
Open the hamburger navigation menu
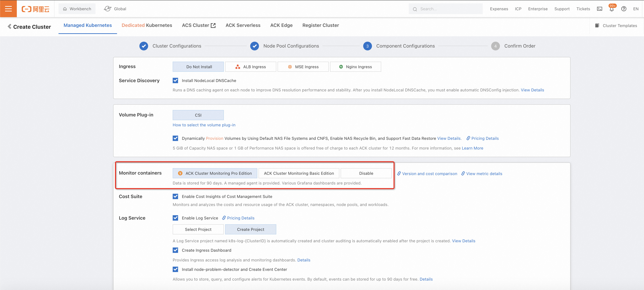tap(8, 9)
